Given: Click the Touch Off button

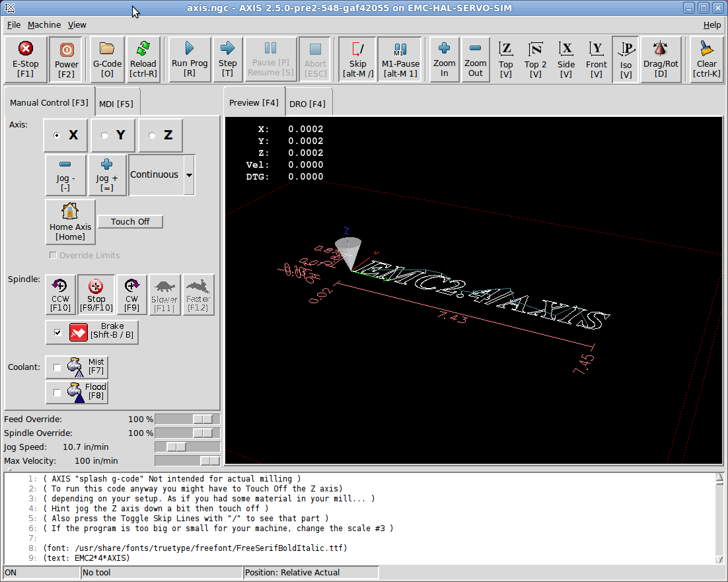Looking at the screenshot, I should click(130, 222).
